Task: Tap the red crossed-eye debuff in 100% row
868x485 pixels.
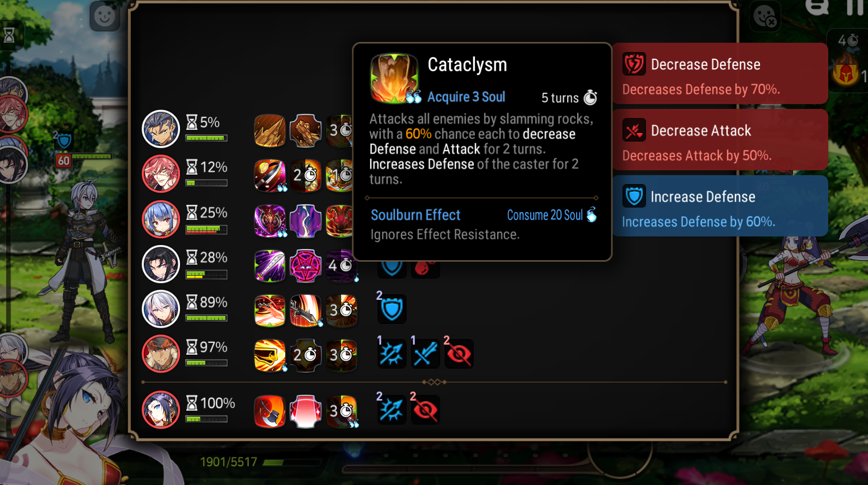Action: tap(425, 410)
